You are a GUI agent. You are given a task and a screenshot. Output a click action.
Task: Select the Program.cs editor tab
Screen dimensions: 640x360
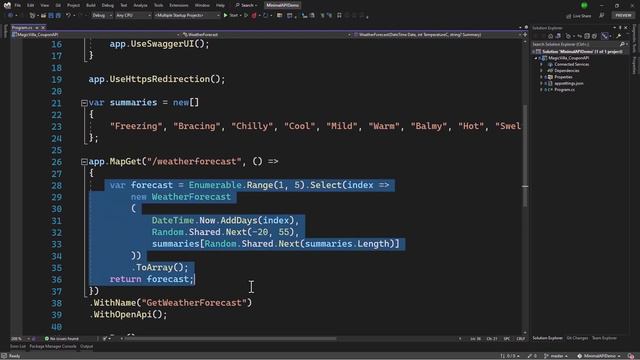[x=22, y=28]
